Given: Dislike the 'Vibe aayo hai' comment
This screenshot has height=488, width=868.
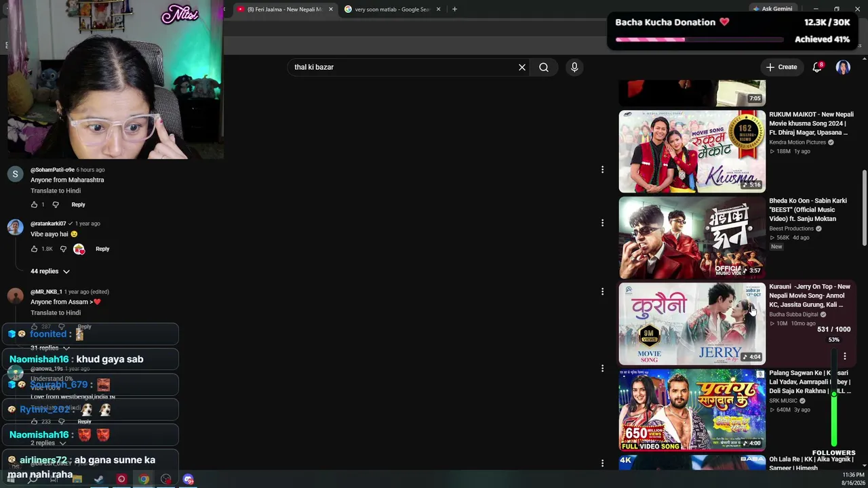Looking at the screenshot, I should point(63,249).
